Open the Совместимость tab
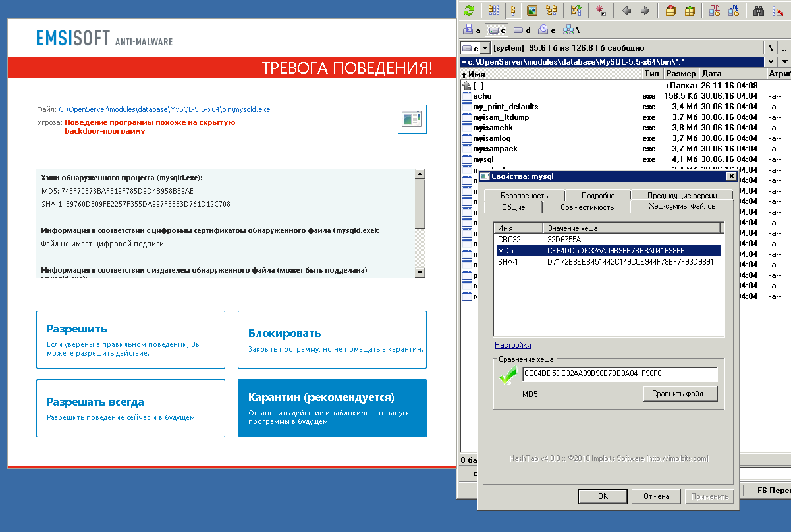 click(x=586, y=207)
